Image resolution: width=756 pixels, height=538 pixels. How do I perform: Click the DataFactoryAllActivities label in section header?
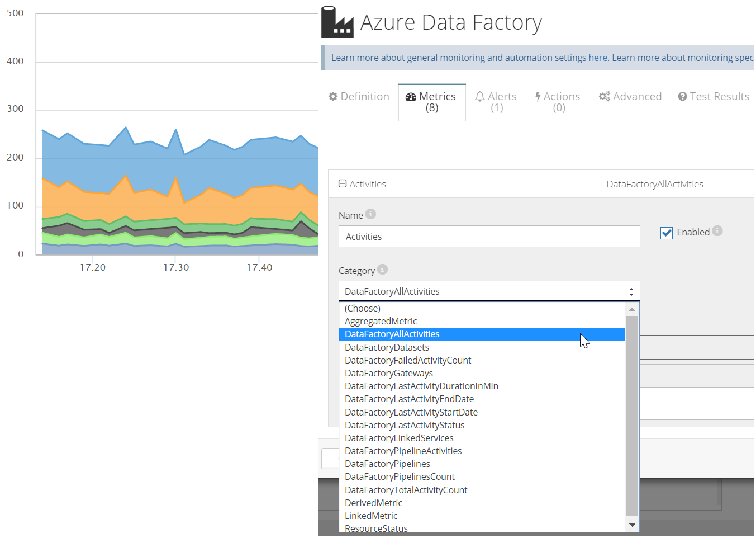click(x=655, y=184)
